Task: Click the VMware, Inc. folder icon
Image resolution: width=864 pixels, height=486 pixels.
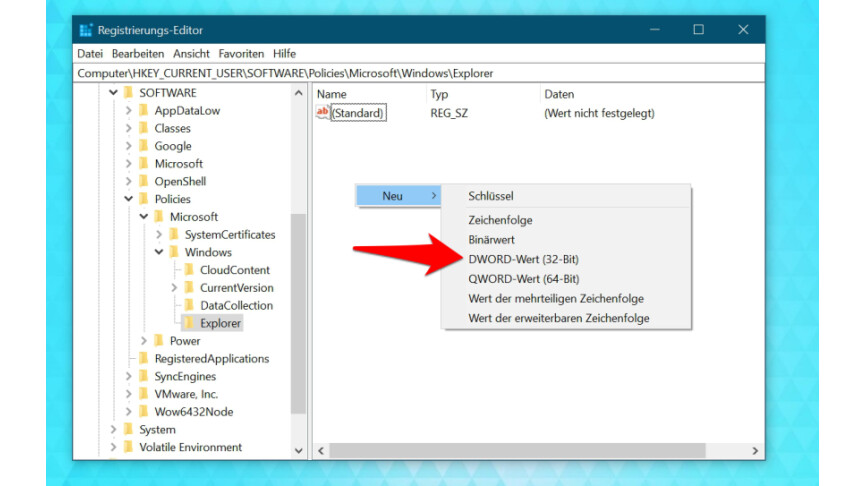Action: tap(144, 394)
